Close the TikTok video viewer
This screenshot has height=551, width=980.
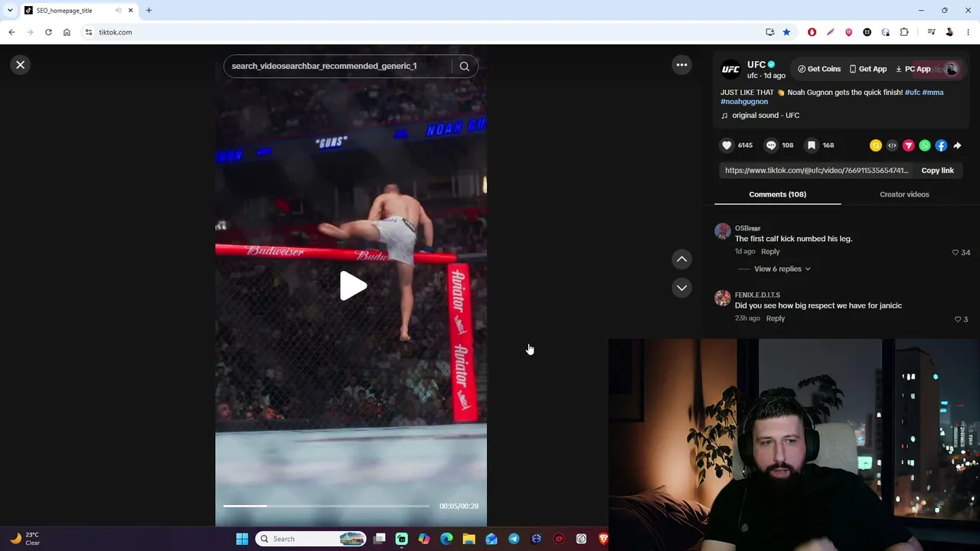pyautogui.click(x=21, y=65)
